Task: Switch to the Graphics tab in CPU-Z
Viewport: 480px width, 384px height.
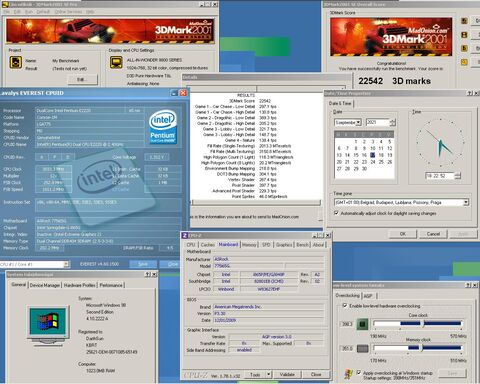Action: (284, 245)
